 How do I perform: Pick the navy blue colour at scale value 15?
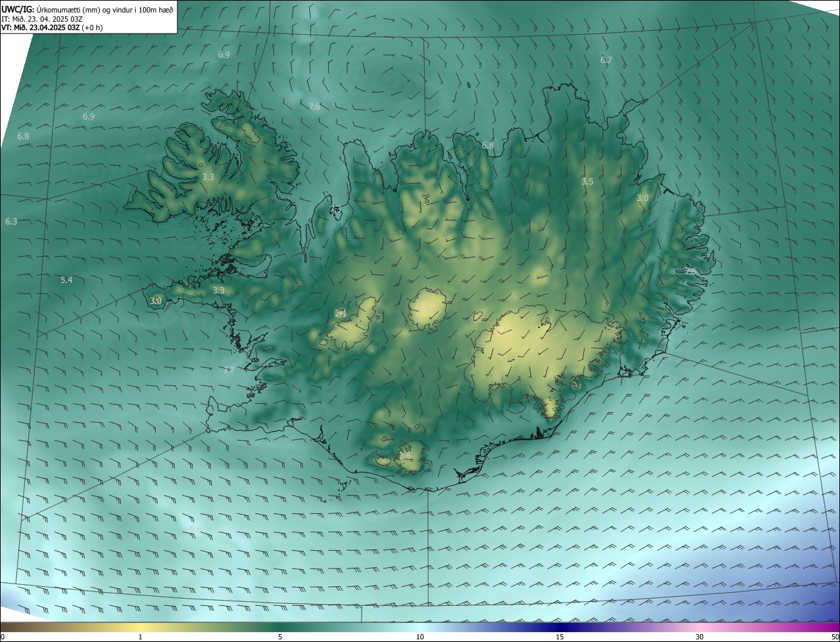(x=560, y=627)
